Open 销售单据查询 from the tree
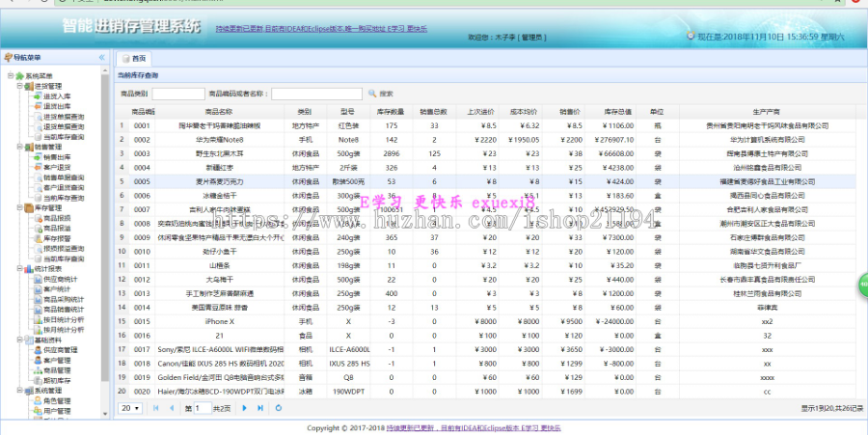 click(64, 177)
